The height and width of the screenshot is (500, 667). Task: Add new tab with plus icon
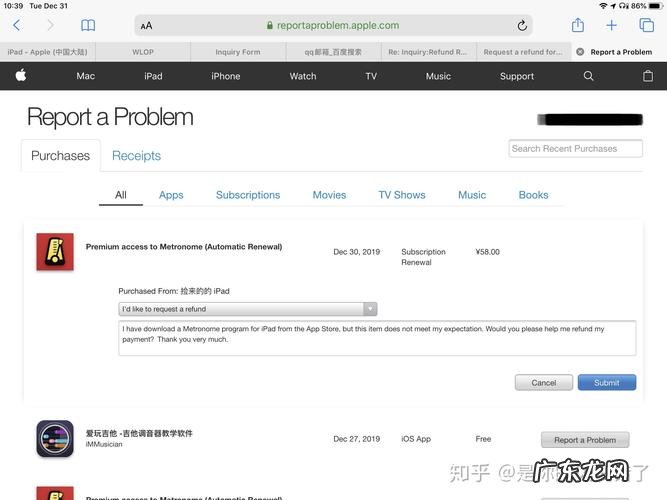coord(612,25)
